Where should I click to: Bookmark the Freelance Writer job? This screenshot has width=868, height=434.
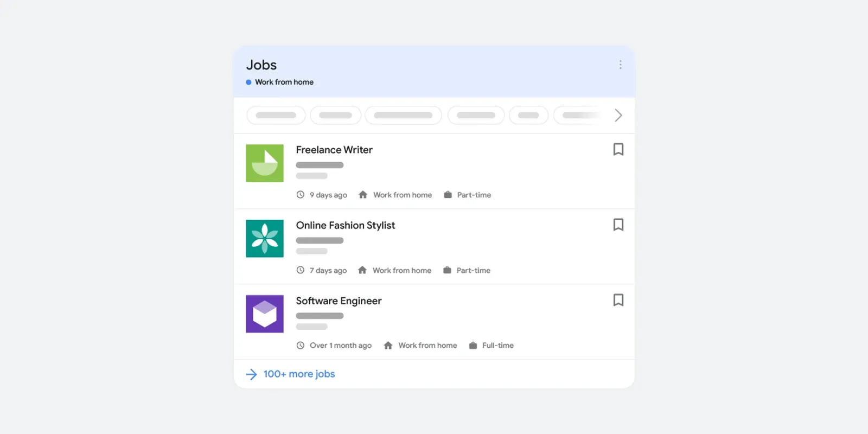(x=618, y=149)
